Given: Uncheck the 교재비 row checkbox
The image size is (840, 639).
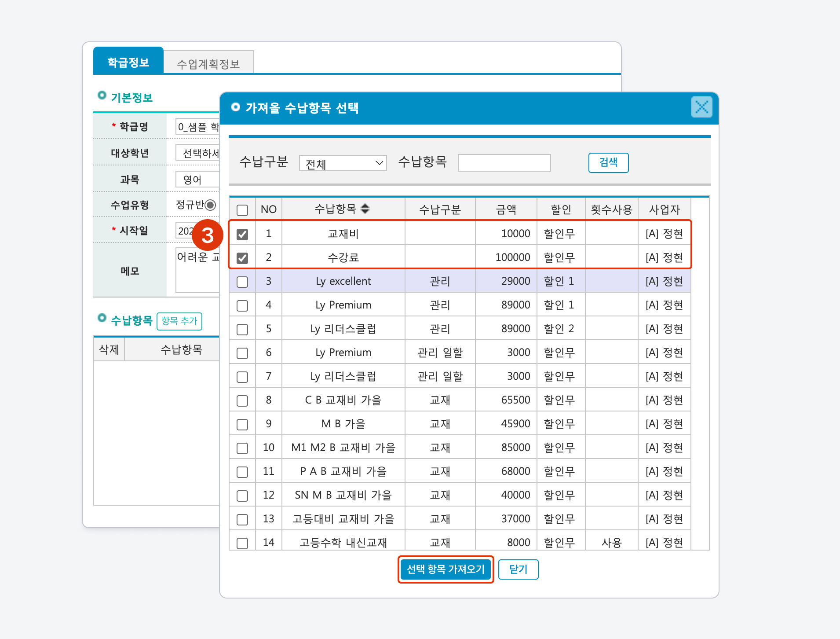Looking at the screenshot, I should pyautogui.click(x=242, y=234).
